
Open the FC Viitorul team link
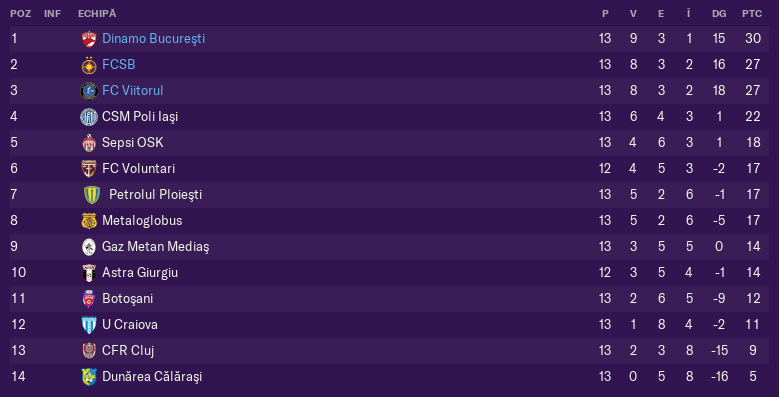[133, 90]
